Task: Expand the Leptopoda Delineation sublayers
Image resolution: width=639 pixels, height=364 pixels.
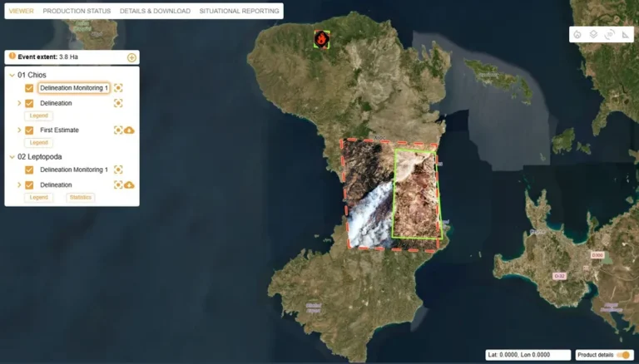Action: 19,184
